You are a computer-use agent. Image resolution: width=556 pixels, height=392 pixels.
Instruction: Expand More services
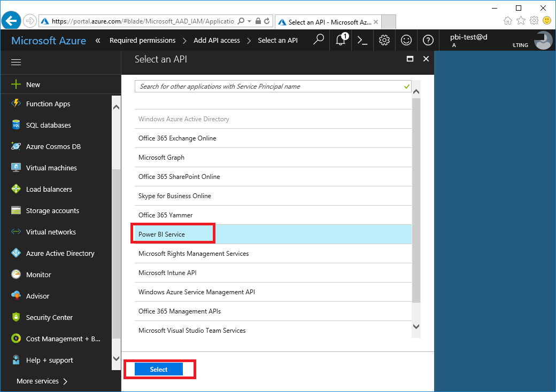coord(42,381)
